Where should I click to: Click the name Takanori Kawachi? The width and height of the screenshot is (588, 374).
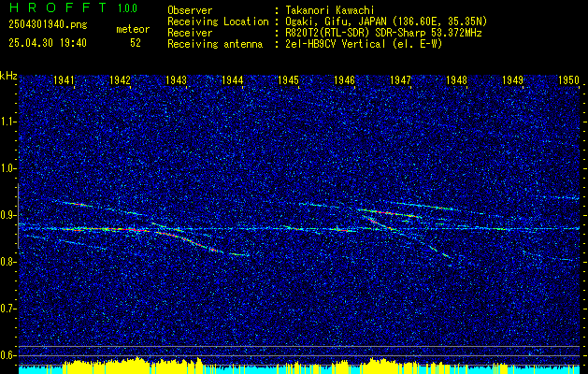330,10
